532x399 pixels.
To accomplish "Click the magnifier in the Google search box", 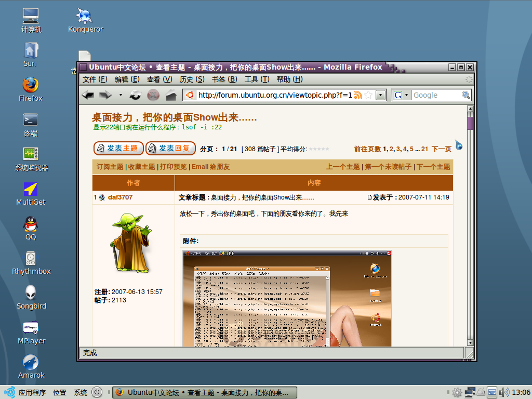I will 466,95.
